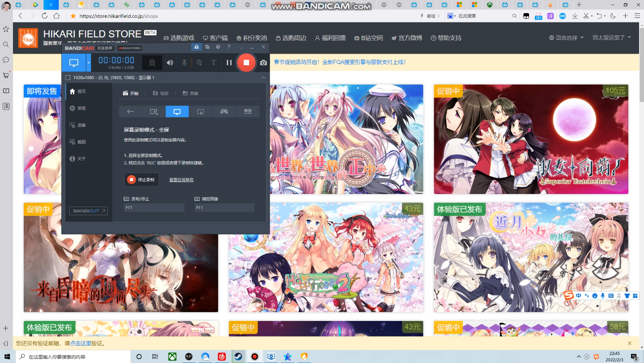
Task: Click the Windows search box
Action: [73, 356]
